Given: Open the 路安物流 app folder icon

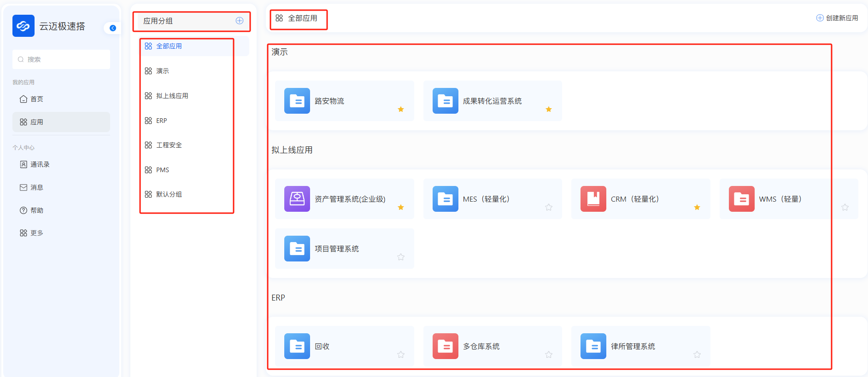Looking at the screenshot, I should [x=297, y=101].
